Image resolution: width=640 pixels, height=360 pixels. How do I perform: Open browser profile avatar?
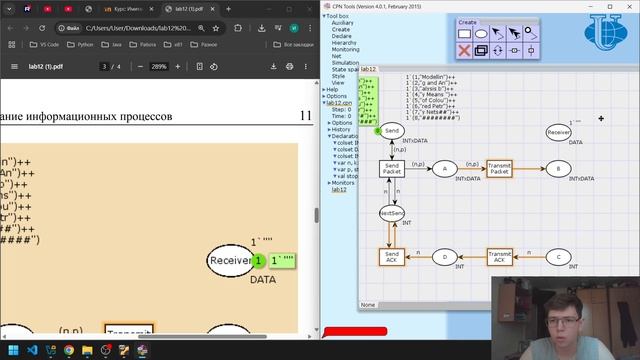click(x=294, y=28)
